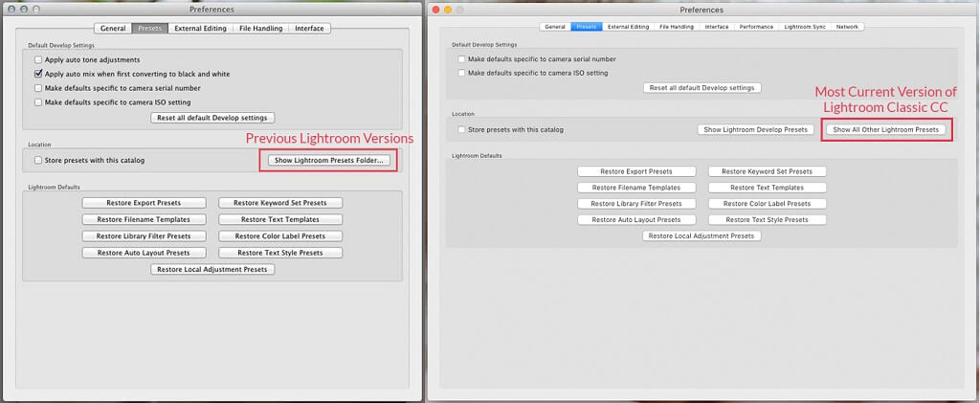Screen dimensions: 980x403
Task: Restore Library Filter Presets in older-version window
Action: (x=144, y=236)
